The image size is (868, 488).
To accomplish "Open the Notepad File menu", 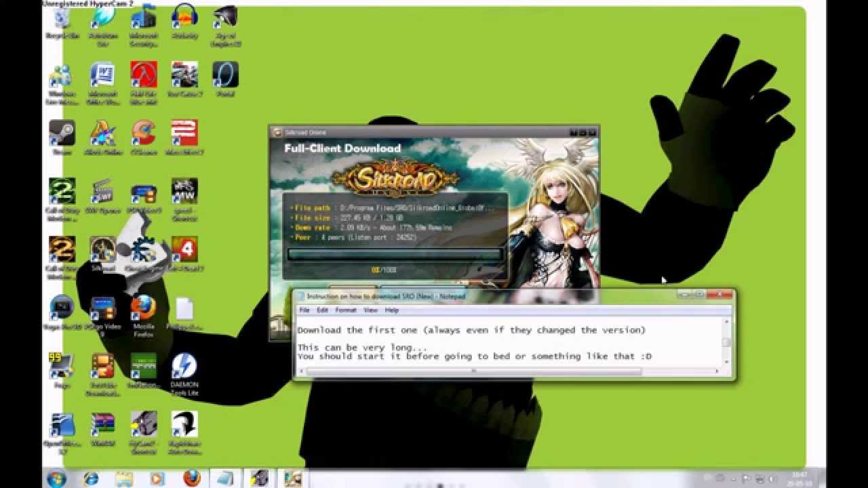I will tap(304, 310).
